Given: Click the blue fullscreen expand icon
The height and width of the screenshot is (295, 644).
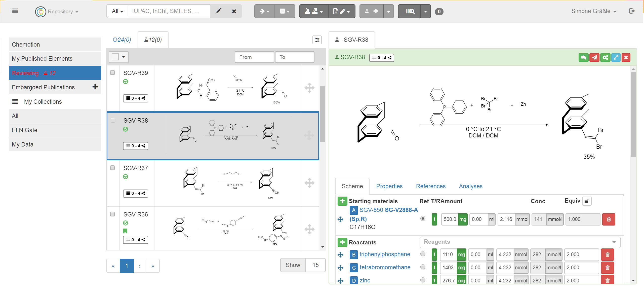Looking at the screenshot, I should (x=616, y=58).
